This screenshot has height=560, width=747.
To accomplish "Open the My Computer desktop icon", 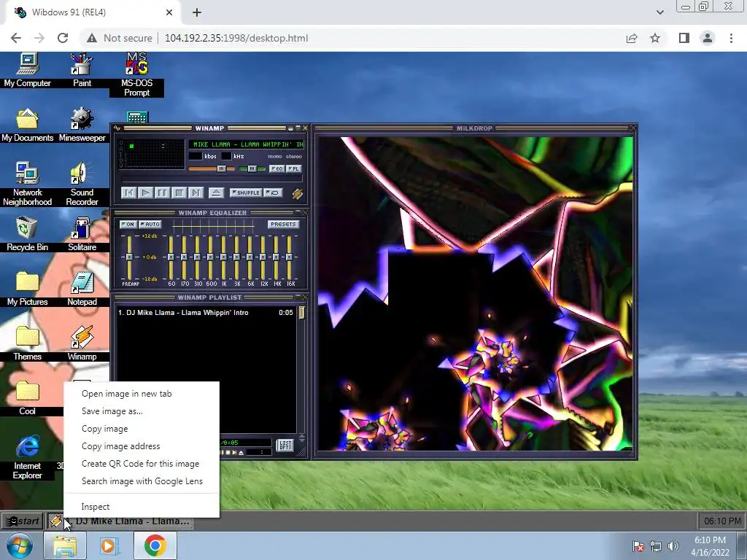I will (27, 70).
